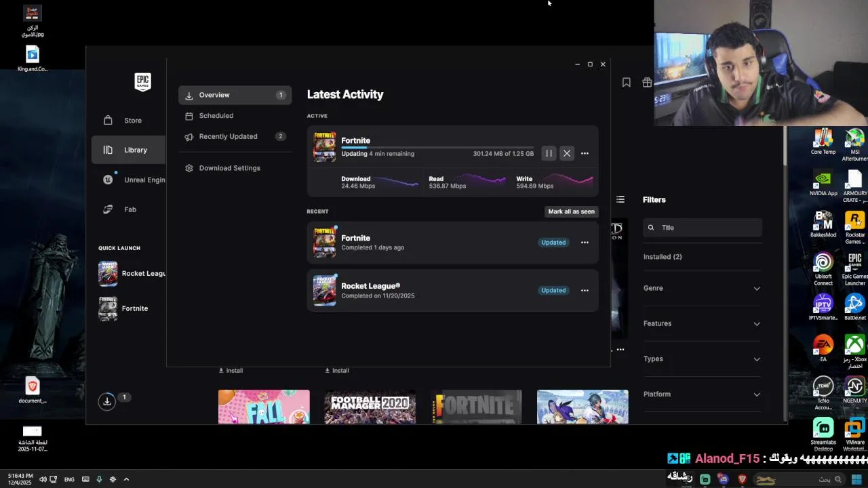Open IPTVSmarters desktop shortcut
868x488 pixels.
pyautogui.click(x=823, y=307)
